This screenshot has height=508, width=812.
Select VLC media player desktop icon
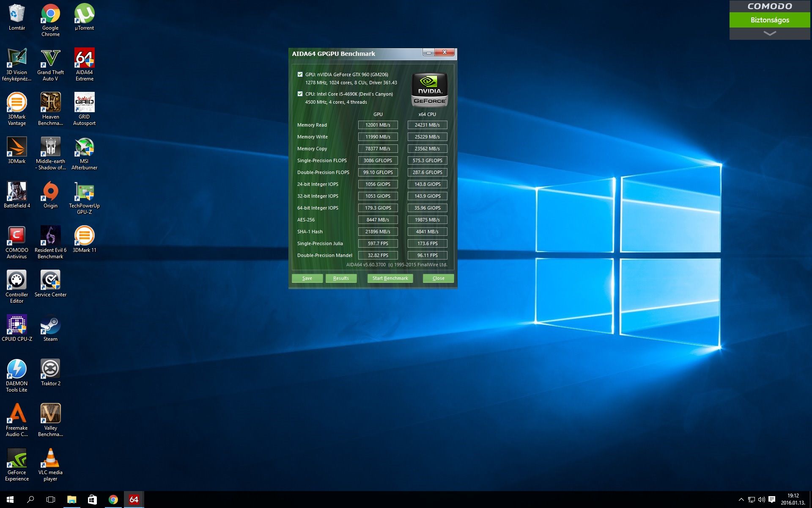click(x=51, y=464)
